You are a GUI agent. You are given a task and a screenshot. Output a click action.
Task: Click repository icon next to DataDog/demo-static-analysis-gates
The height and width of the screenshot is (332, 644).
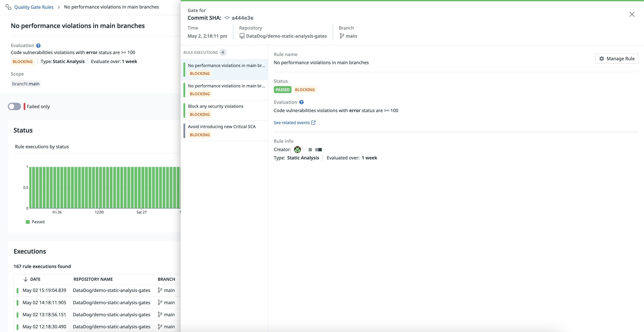[242, 36]
